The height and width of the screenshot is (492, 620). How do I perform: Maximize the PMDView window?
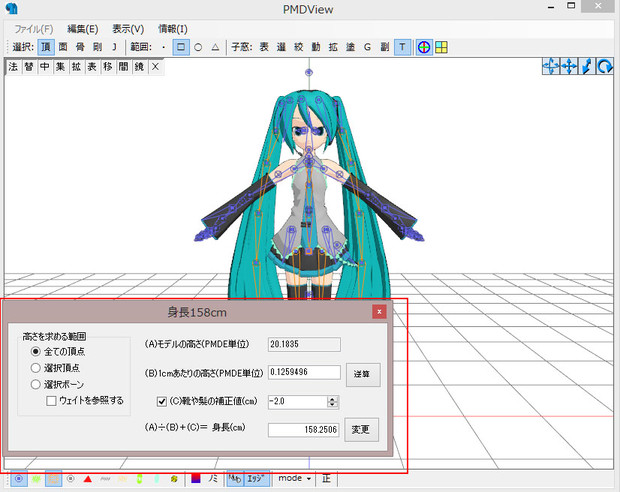571,6
